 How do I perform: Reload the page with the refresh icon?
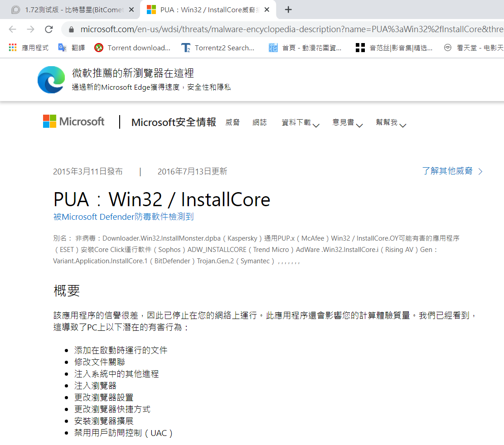[49, 29]
